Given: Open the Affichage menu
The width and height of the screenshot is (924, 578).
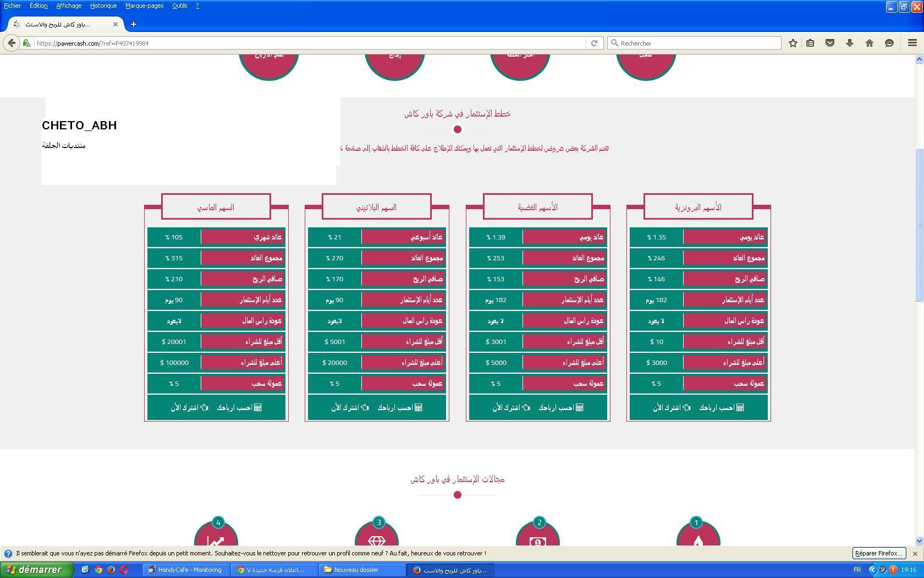Looking at the screenshot, I should pyautogui.click(x=69, y=6).
